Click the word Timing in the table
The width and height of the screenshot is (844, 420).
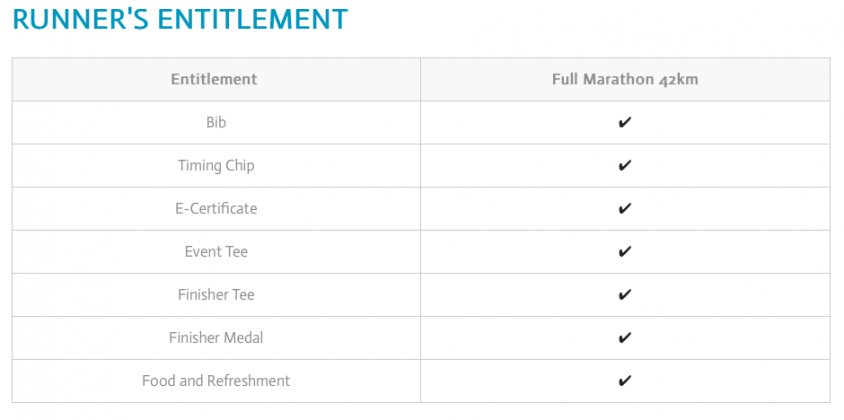pyautogui.click(x=200, y=166)
